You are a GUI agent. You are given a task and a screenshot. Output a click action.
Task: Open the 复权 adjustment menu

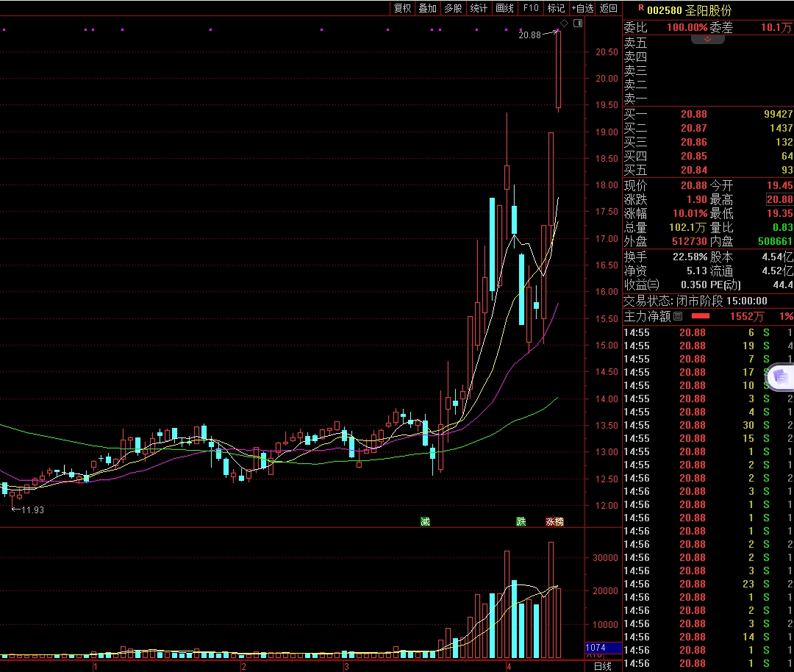point(402,8)
